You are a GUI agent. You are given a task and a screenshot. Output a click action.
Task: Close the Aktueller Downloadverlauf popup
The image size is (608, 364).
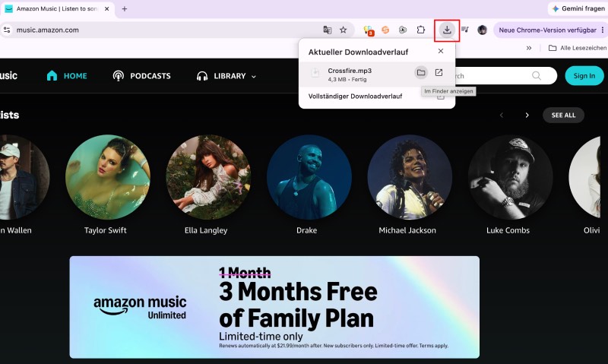pos(441,51)
